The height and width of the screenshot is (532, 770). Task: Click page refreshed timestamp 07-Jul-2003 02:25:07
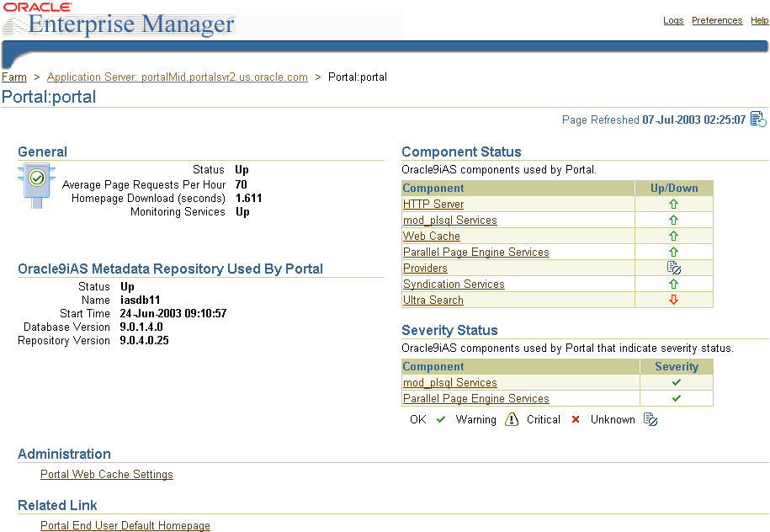pyautogui.click(x=694, y=120)
